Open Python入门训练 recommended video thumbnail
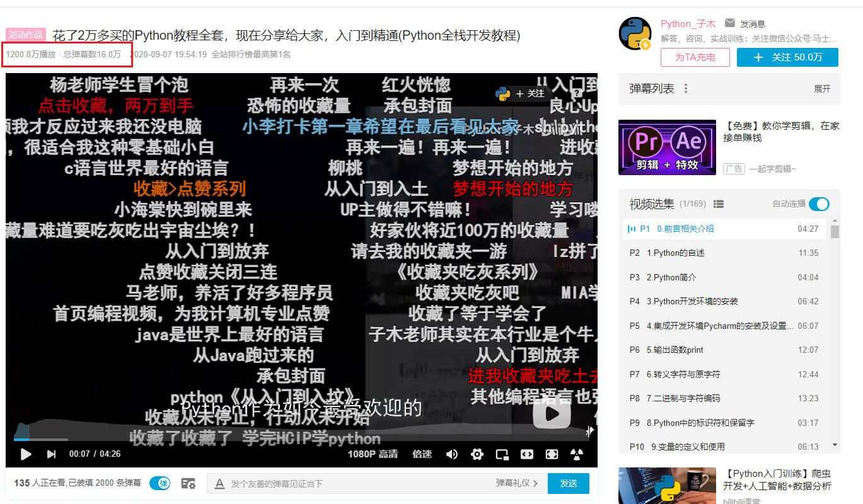Screen dimensions: 863x504 667,486
